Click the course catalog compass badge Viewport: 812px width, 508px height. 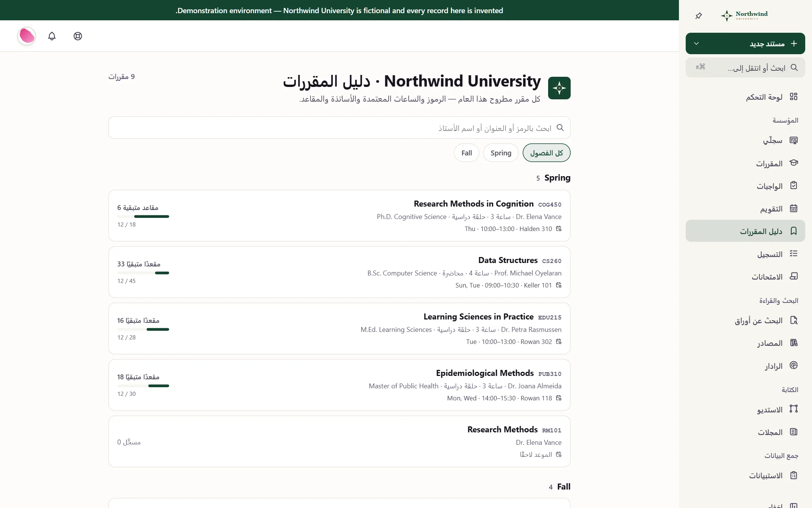(x=559, y=88)
